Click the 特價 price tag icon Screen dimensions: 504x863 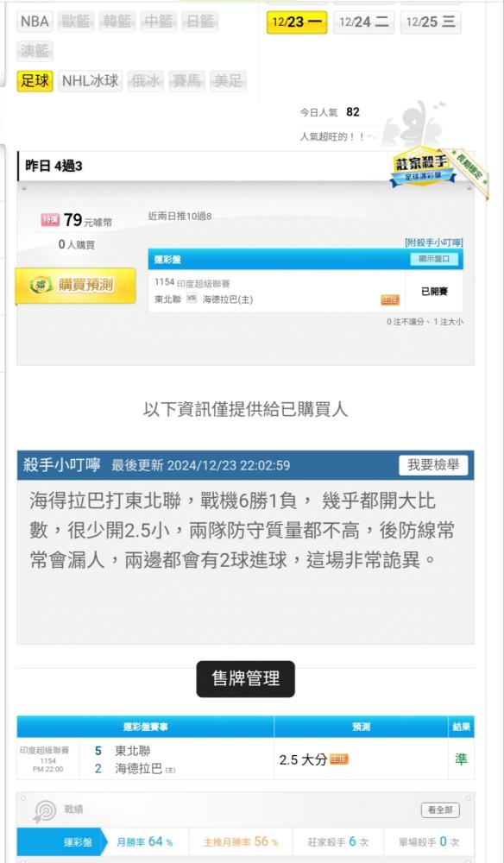point(50,220)
